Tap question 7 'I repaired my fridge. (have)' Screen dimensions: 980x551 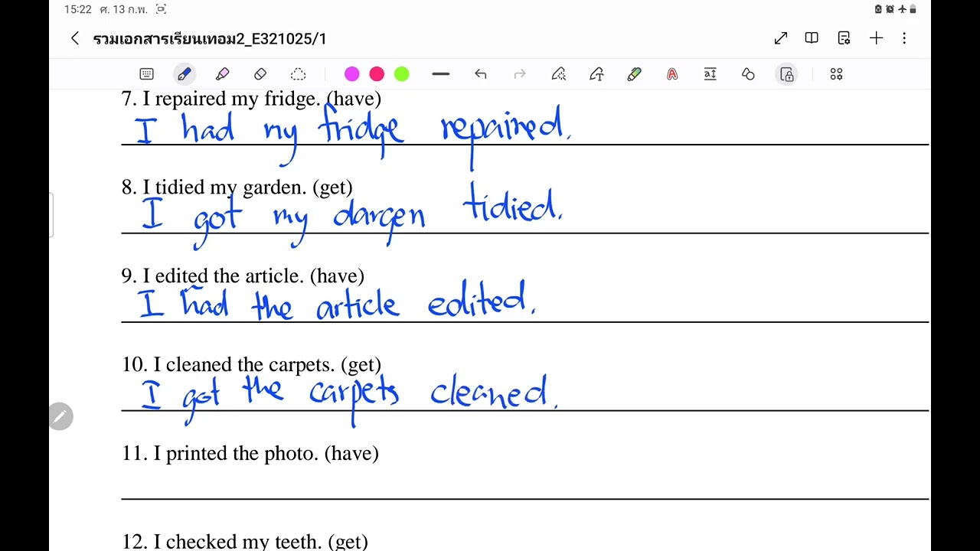(x=251, y=99)
